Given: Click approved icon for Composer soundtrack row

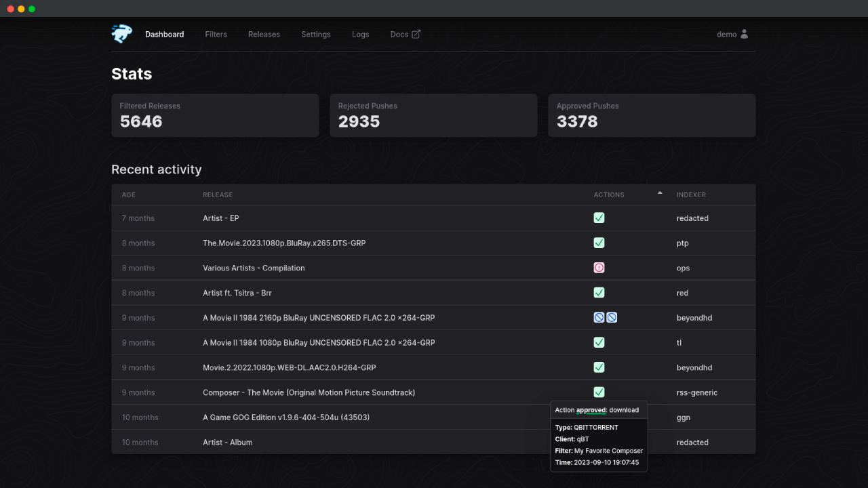Looking at the screenshot, I should tap(599, 392).
